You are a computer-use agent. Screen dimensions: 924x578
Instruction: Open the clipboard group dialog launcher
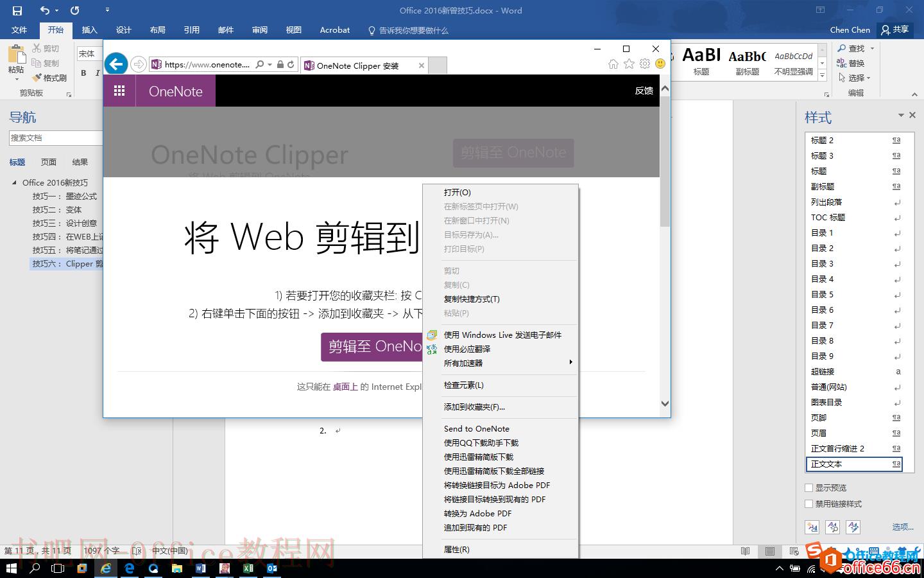point(69,94)
